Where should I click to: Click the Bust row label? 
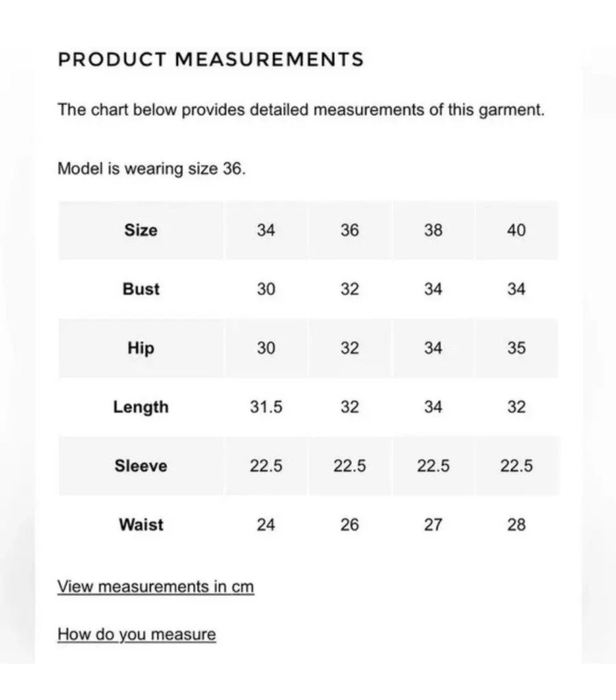[141, 289]
